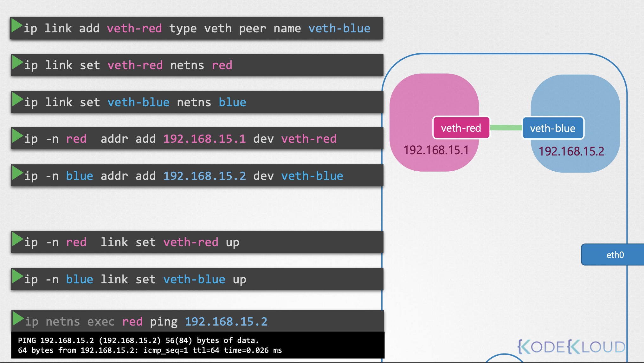Click 'red' after '-n' in the 'addr add 192.168.15.1' command
The width and height of the screenshot is (644, 363).
pyautogui.click(x=76, y=139)
